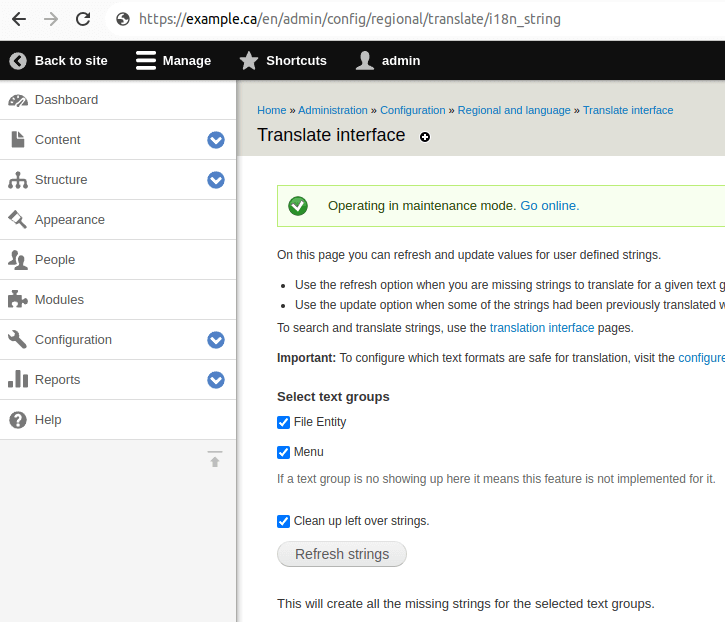Click the Help question mark icon

[18, 420]
